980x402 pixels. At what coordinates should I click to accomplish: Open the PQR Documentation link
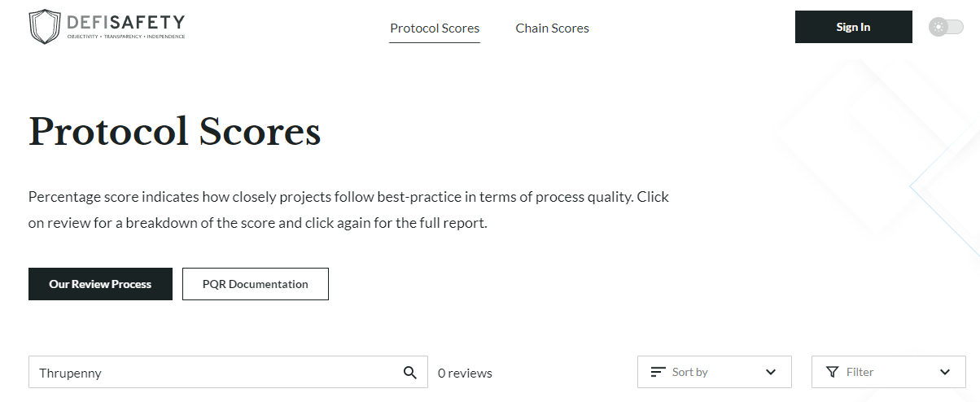pyautogui.click(x=256, y=284)
